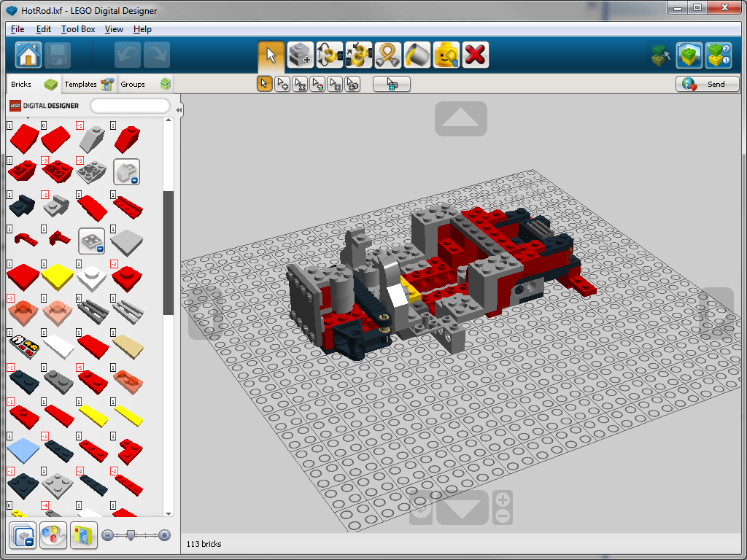Click the palette scrollbar up arrow
This screenshot has height=560, width=747.
click(169, 120)
